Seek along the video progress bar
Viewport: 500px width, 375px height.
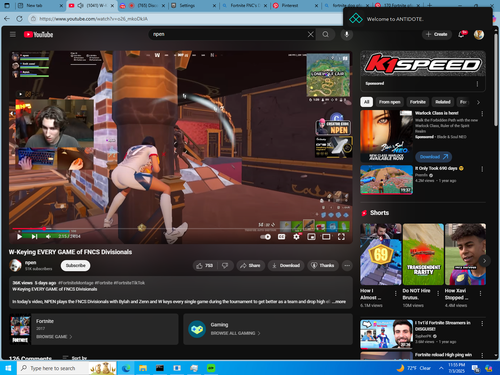coord(180,229)
